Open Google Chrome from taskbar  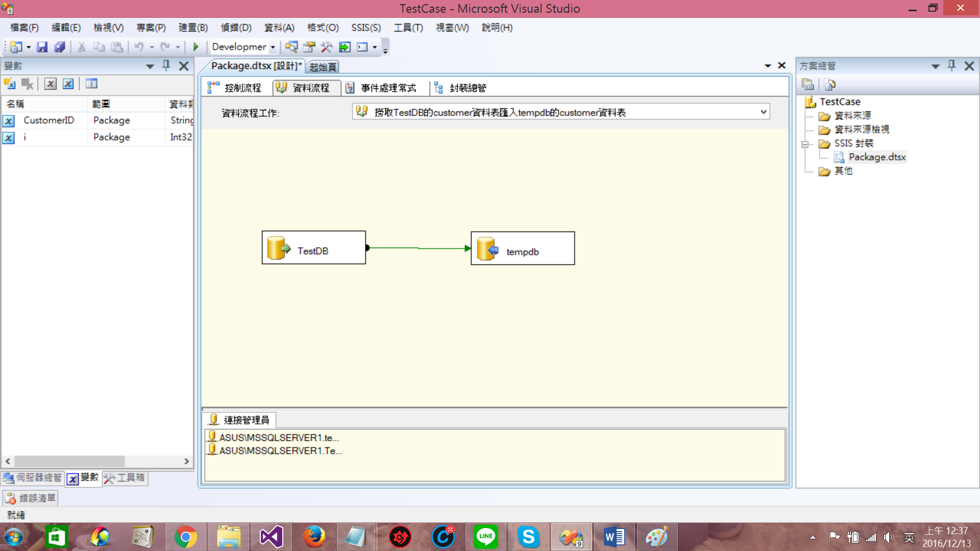tap(185, 537)
